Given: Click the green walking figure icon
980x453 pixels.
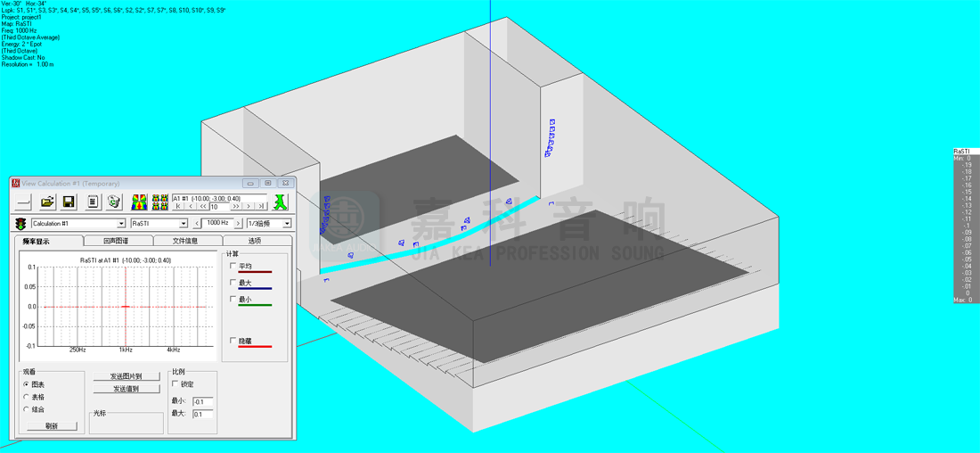Looking at the screenshot, I should [282, 202].
